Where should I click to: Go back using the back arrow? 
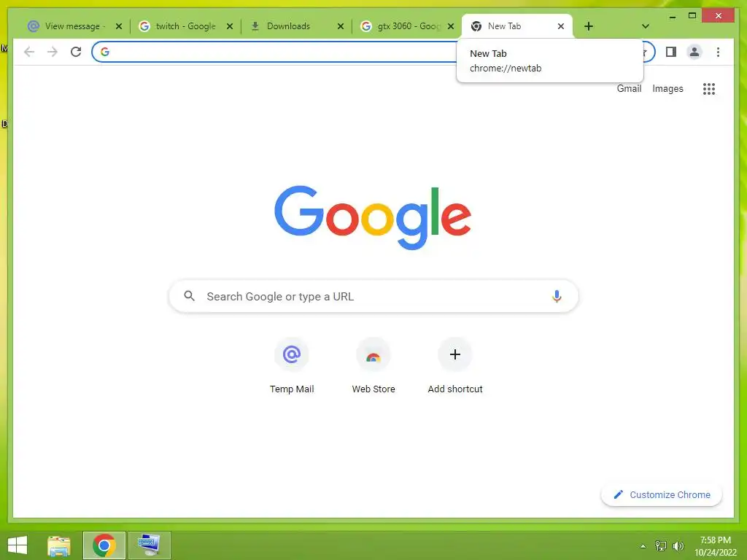29,52
